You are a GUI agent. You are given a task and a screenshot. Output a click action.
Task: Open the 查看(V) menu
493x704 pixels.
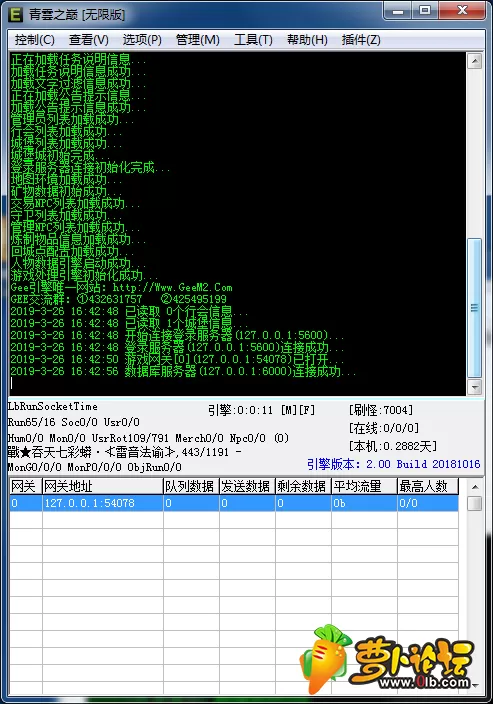coord(88,40)
